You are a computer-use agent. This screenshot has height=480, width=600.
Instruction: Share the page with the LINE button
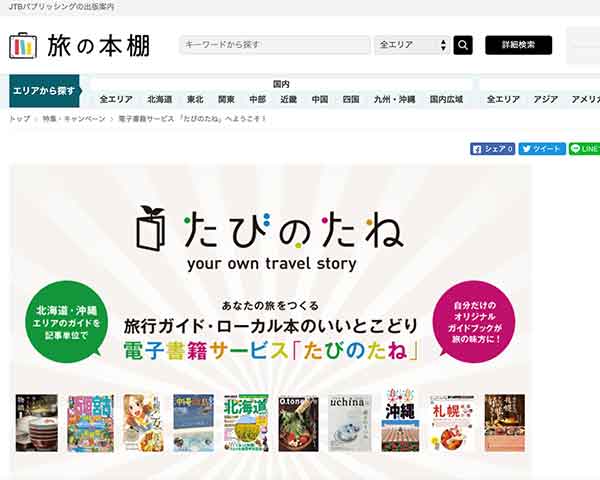coord(584,149)
